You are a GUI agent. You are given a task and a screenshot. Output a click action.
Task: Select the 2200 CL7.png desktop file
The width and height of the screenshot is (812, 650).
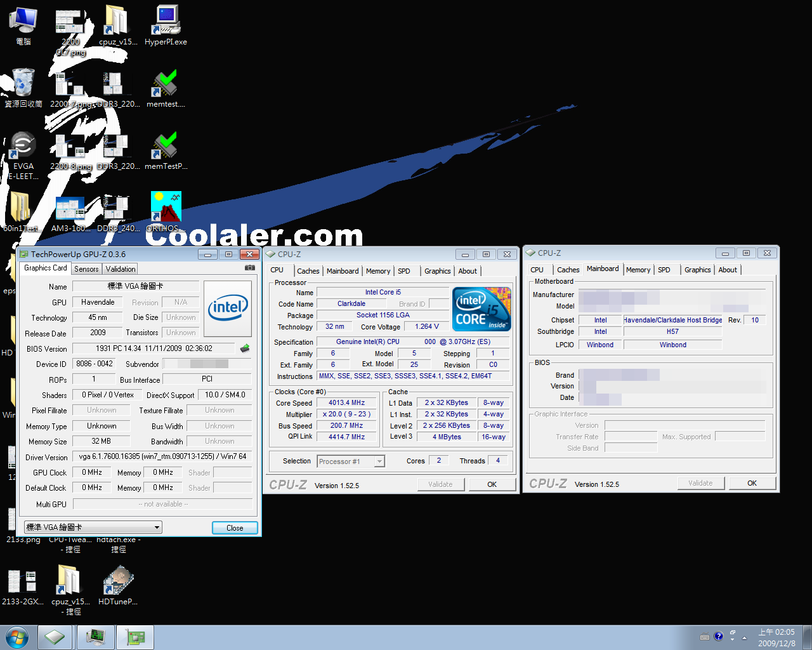click(x=70, y=32)
